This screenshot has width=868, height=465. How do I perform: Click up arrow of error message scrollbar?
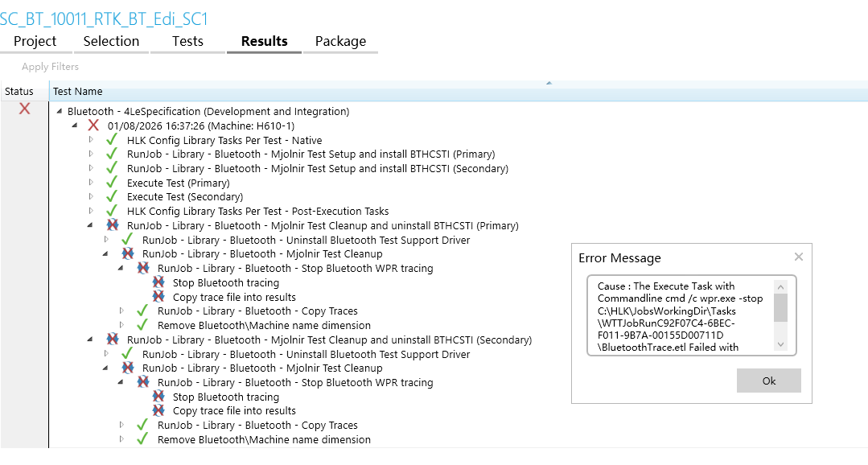[x=780, y=286]
